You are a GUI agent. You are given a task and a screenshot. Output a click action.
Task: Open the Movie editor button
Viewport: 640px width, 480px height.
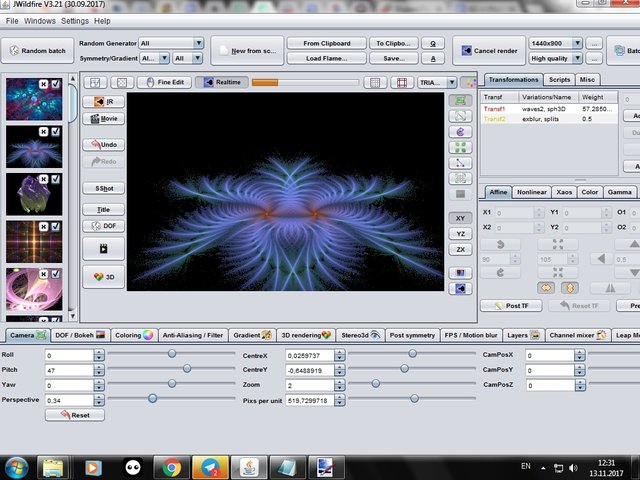tap(104, 118)
